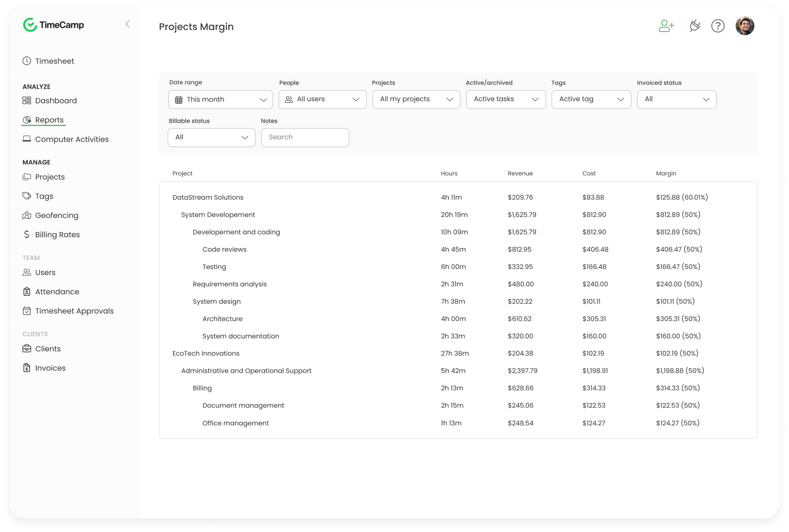Sort by the Hours column header

[x=449, y=173]
